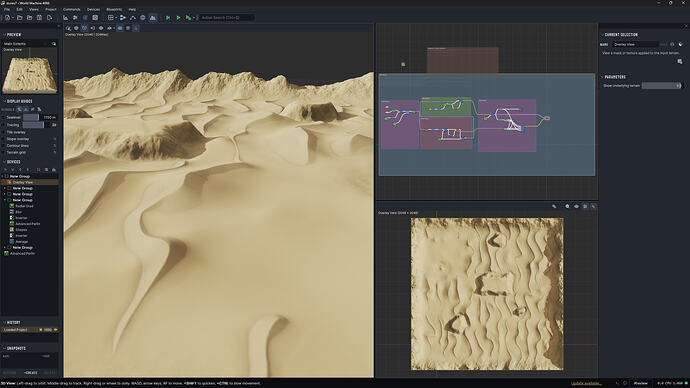Click the orbit camera icon in 3D viewport toolbar
The width and height of the screenshot is (690, 388).
[x=76, y=28]
